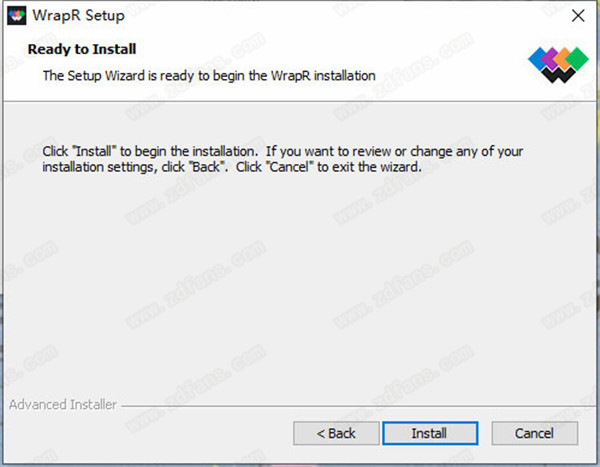Click the purple diamond of the WrapR logo
600x467 pixels.
(x=551, y=59)
